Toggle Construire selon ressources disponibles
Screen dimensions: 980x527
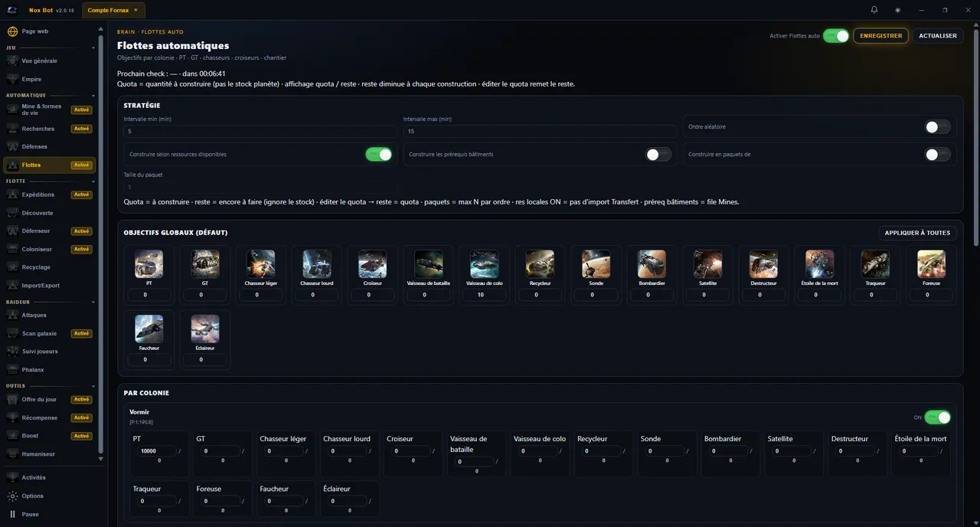point(379,155)
